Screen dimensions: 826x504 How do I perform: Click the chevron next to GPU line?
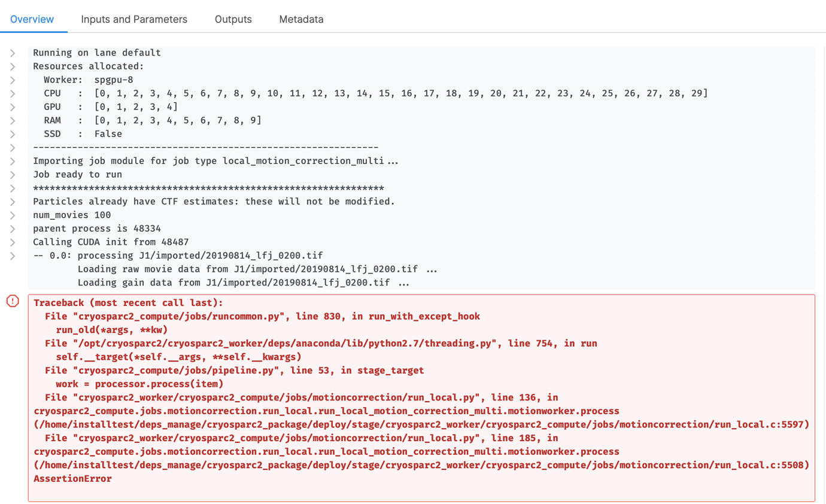tap(12, 107)
